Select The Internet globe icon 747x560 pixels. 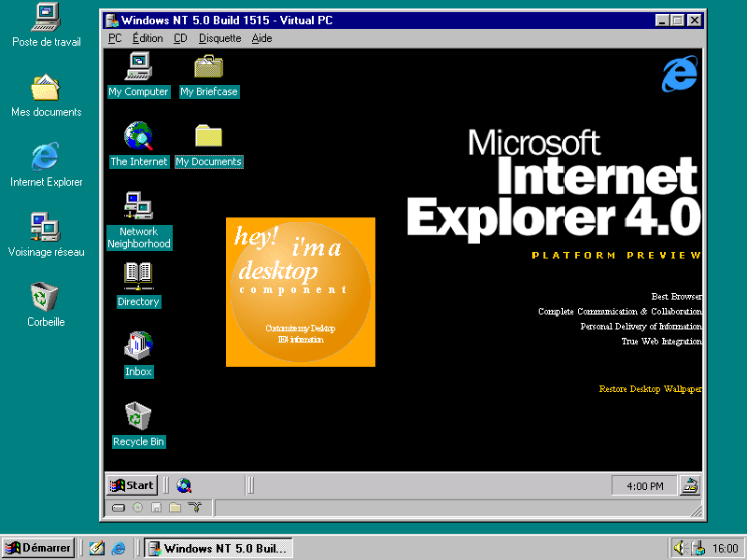pyautogui.click(x=138, y=136)
